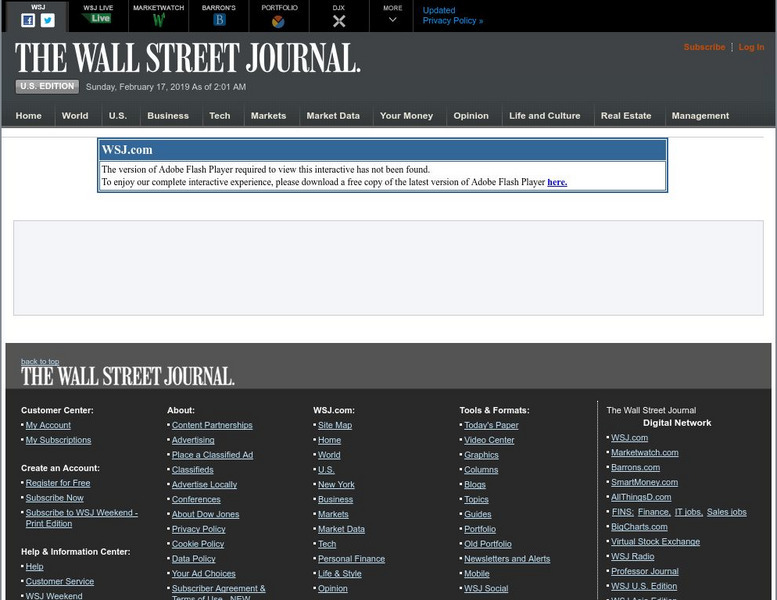This screenshot has width=777, height=600.
Task: Open the Opinion nav tab
Action: [x=471, y=115]
